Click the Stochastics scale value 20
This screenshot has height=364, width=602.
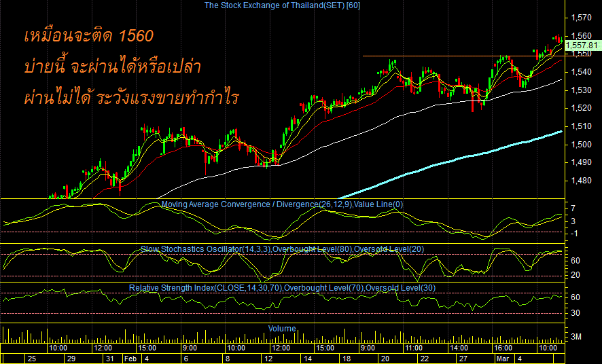coord(576,276)
